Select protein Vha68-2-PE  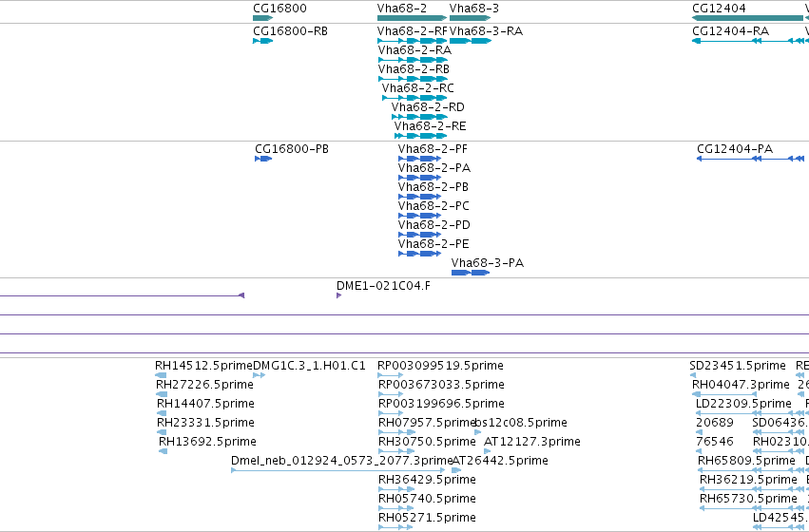pos(433,244)
